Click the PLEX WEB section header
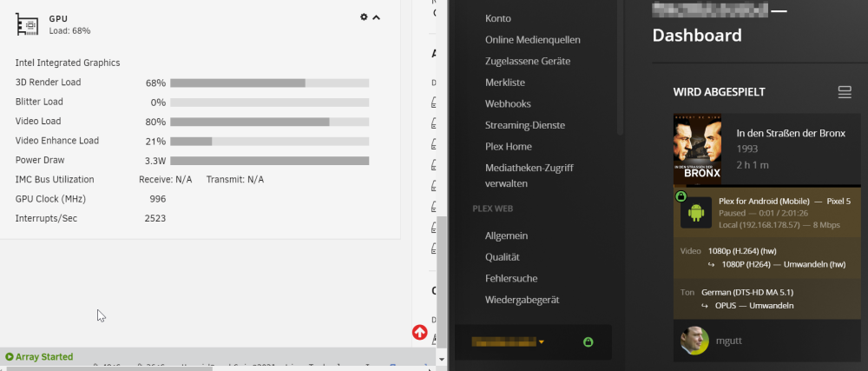 (493, 209)
